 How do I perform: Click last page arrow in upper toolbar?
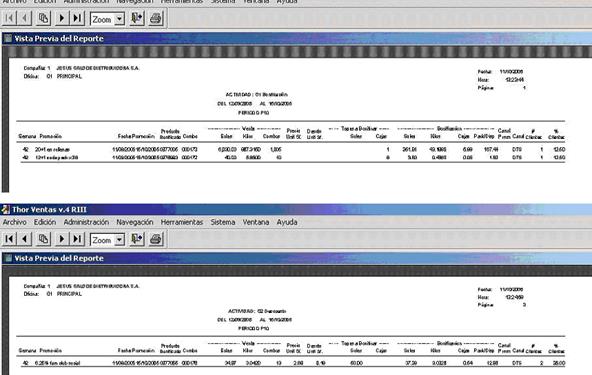coord(77,18)
